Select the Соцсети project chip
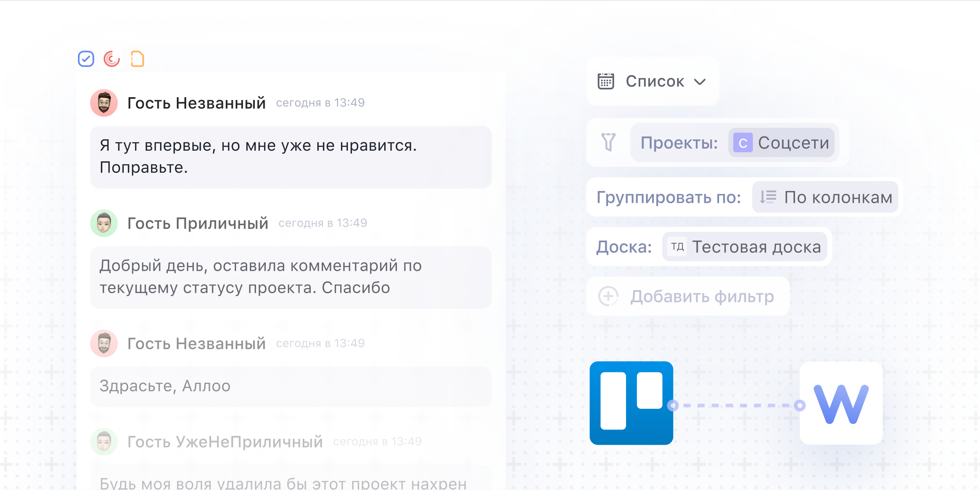980x490 pixels. point(793,143)
